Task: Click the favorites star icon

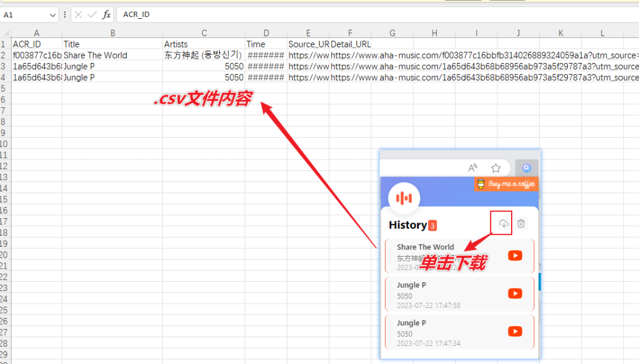Action: click(495, 167)
